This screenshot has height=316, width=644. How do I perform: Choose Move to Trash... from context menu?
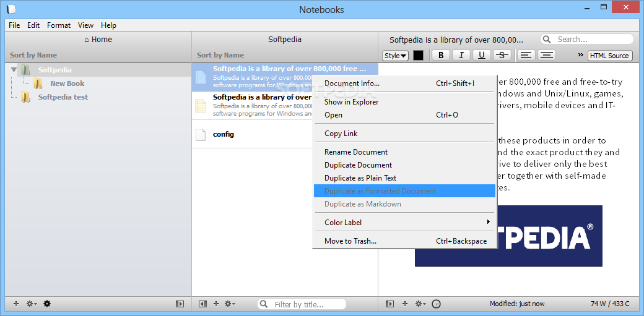coord(405,241)
